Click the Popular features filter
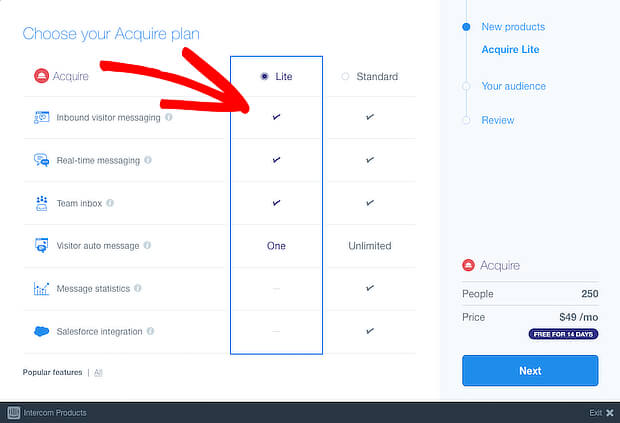 tap(53, 372)
